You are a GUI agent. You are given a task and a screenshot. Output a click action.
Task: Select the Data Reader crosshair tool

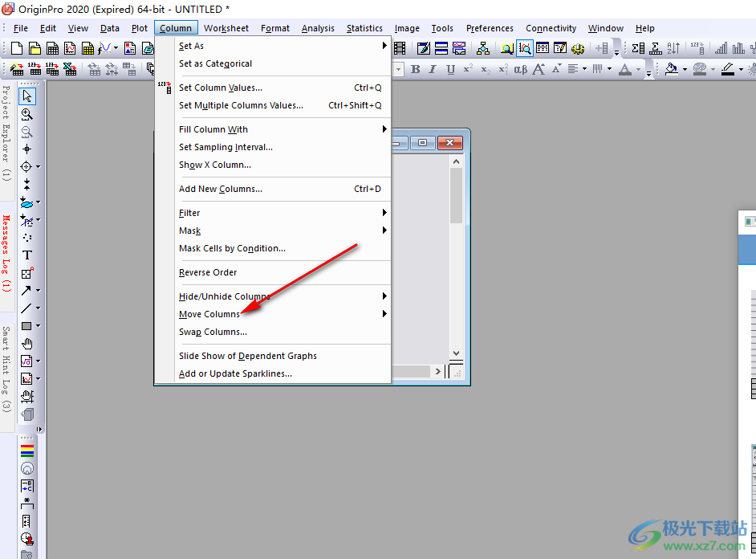point(27,167)
